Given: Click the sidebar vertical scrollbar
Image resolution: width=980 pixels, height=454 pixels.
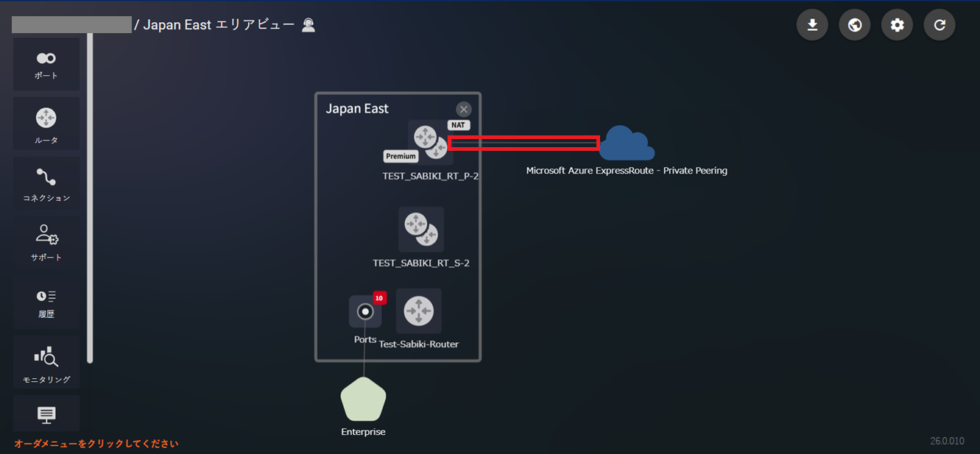Looking at the screenshot, I should (x=90, y=199).
